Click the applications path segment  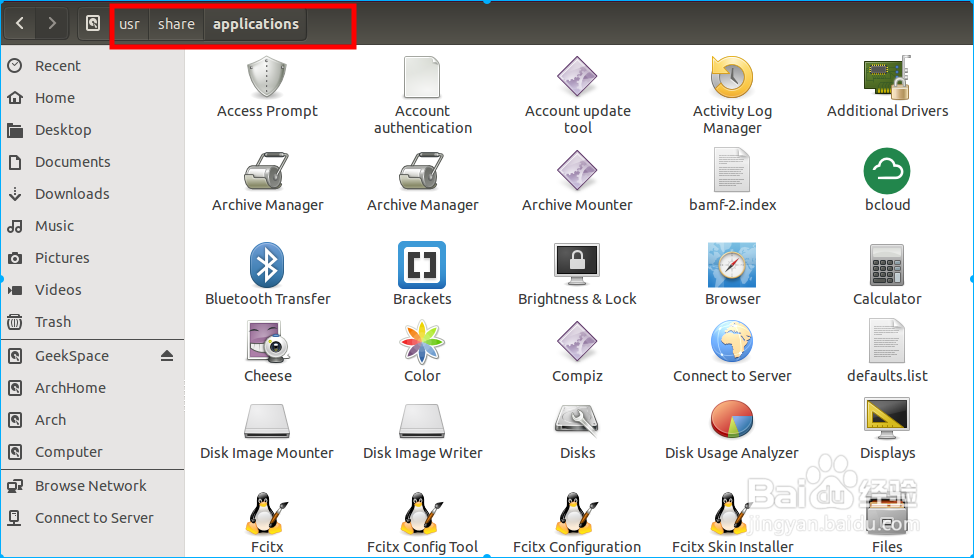click(256, 24)
